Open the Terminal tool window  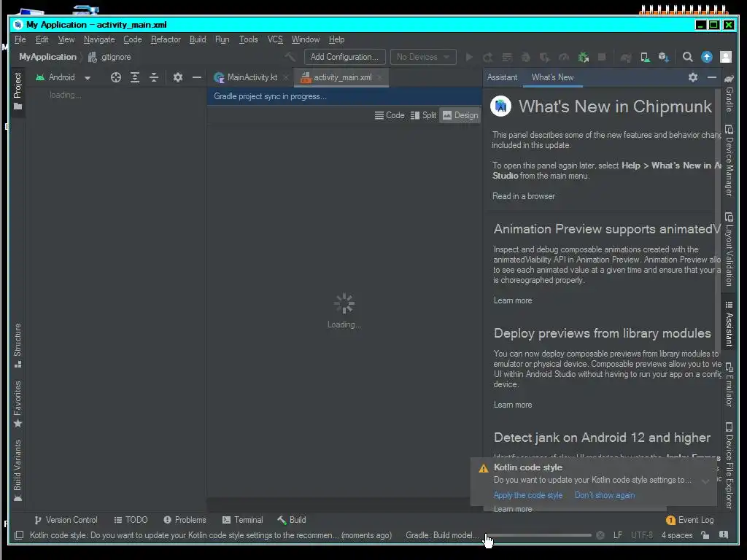[x=242, y=520]
